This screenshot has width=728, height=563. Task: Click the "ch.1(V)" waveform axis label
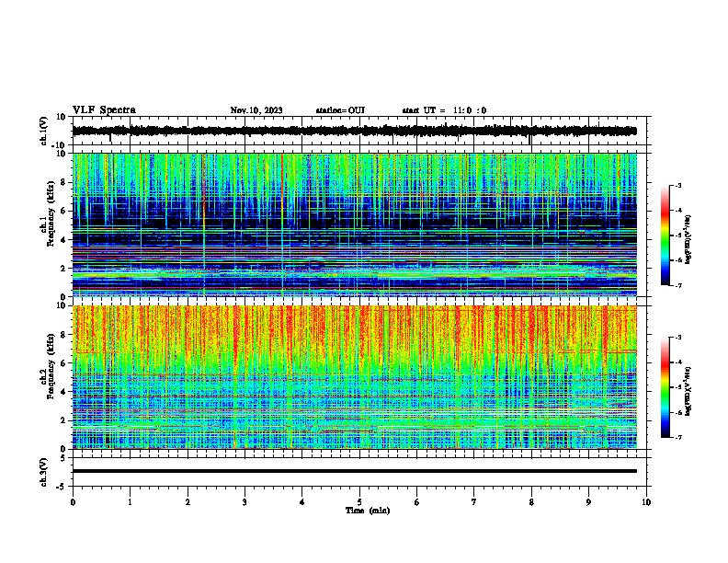pyautogui.click(x=44, y=131)
